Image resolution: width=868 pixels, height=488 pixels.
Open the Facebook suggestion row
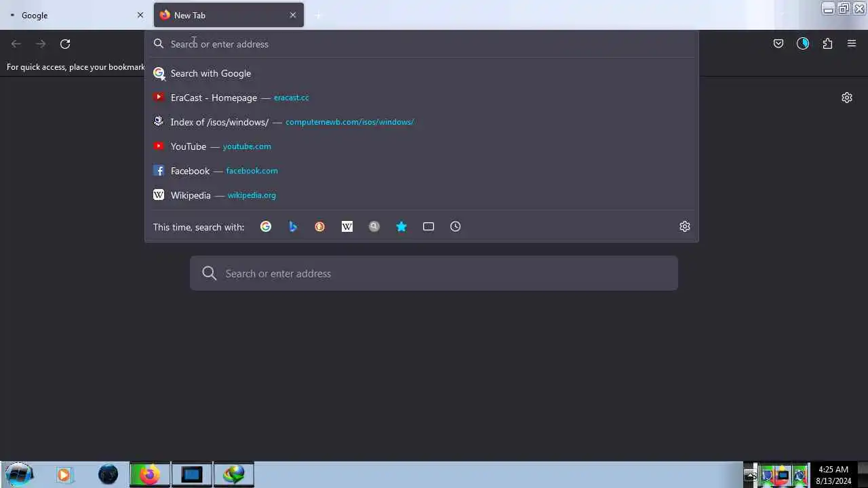pyautogui.click(x=422, y=171)
